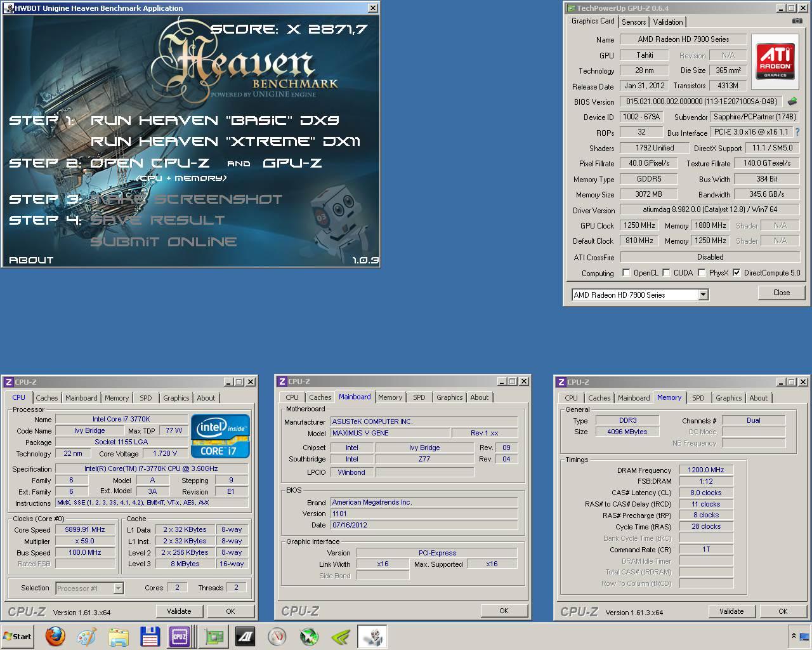Enable the PhysX checkbox in GPU-Z

click(702, 273)
